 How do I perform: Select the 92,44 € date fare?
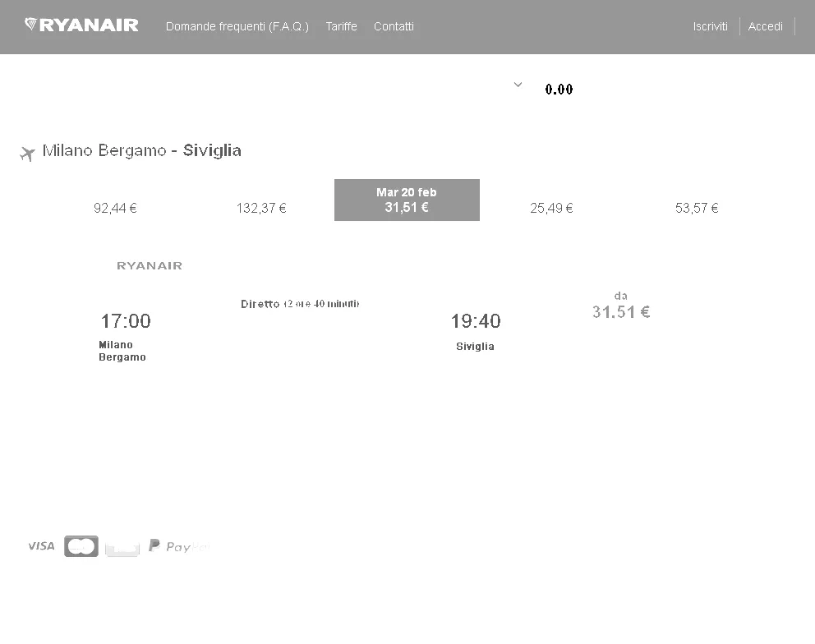click(x=115, y=209)
